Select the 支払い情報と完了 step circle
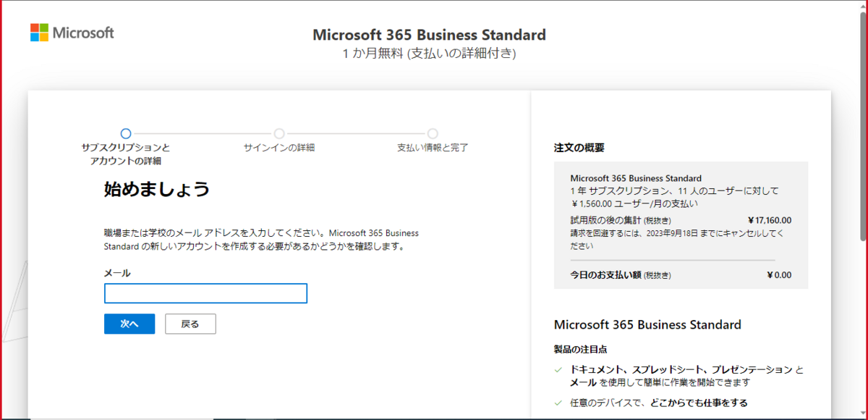Image resolution: width=868 pixels, height=420 pixels. [x=433, y=133]
